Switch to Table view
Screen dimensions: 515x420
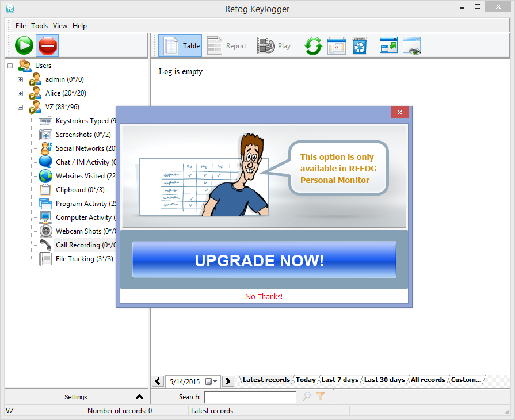click(180, 45)
